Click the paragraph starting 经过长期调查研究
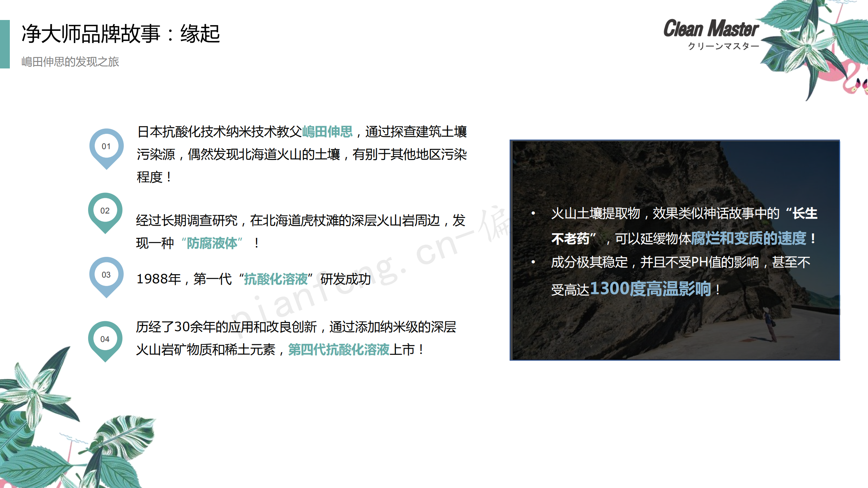 pos(301,232)
